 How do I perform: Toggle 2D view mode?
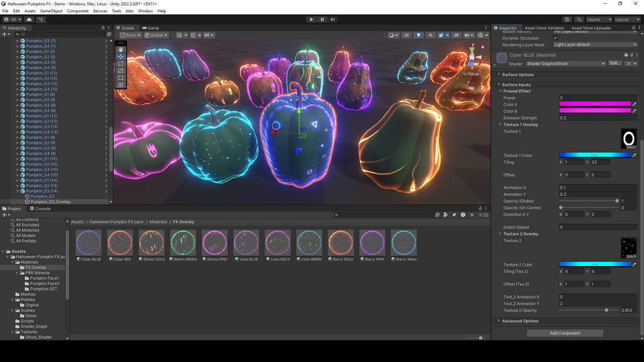(406, 35)
